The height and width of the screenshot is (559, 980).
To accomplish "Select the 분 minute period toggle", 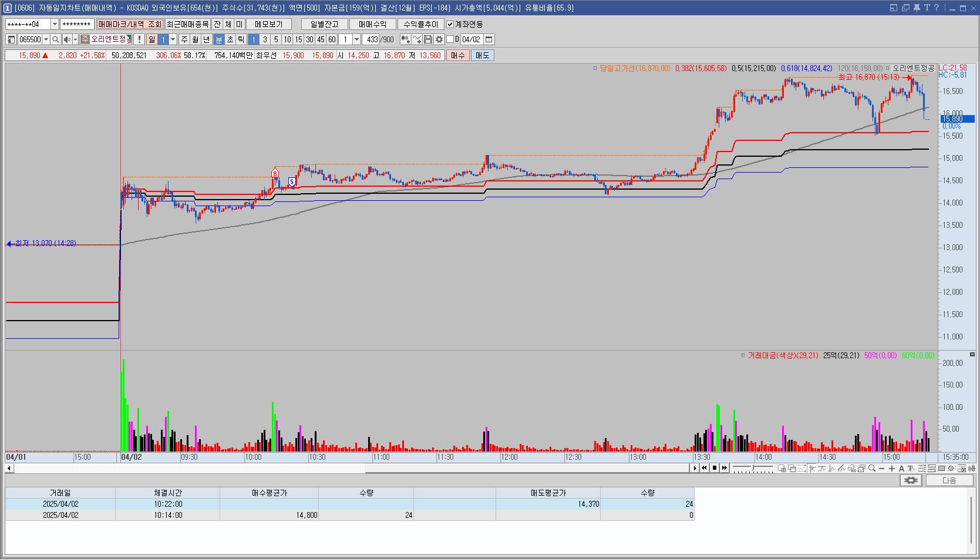I will 219,39.
